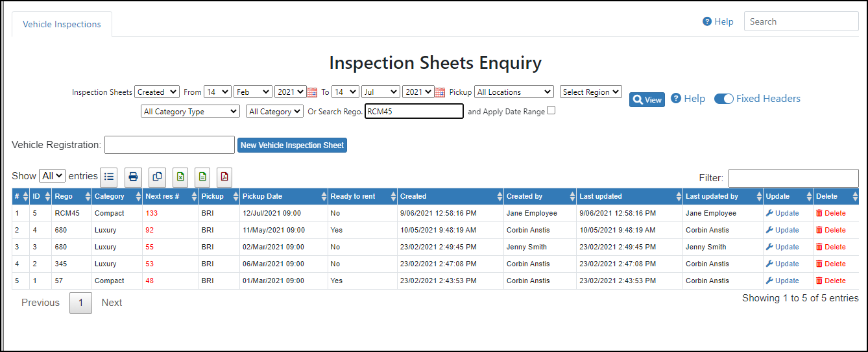
Task: Click the New Vehicle Inspection Sheet button
Action: click(x=292, y=145)
